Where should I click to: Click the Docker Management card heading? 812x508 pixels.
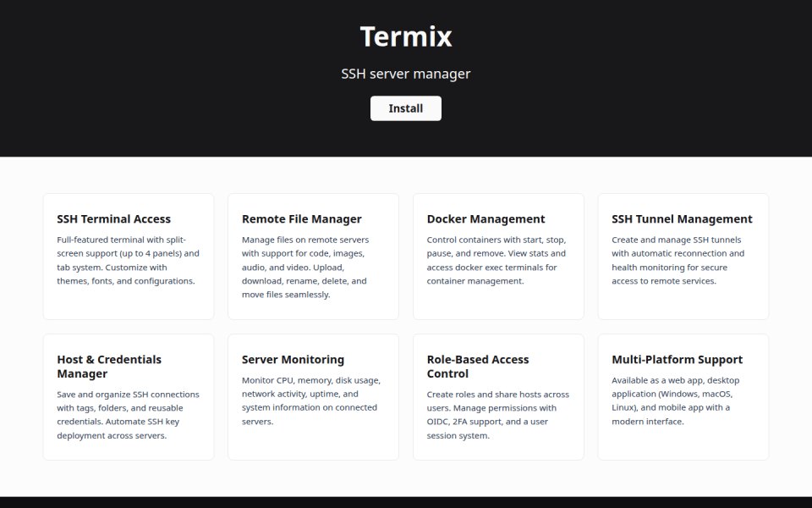tap(486, 218)
